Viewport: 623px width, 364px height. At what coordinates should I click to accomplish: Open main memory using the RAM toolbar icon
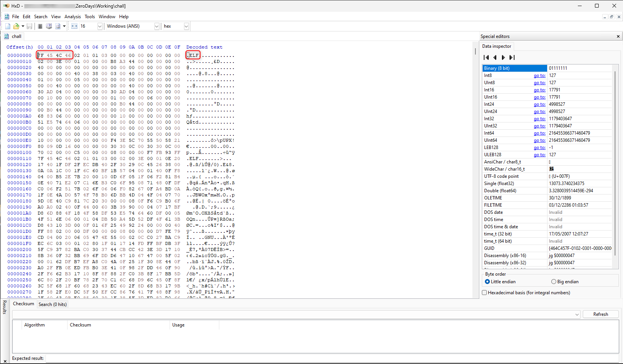click(40, 26)
